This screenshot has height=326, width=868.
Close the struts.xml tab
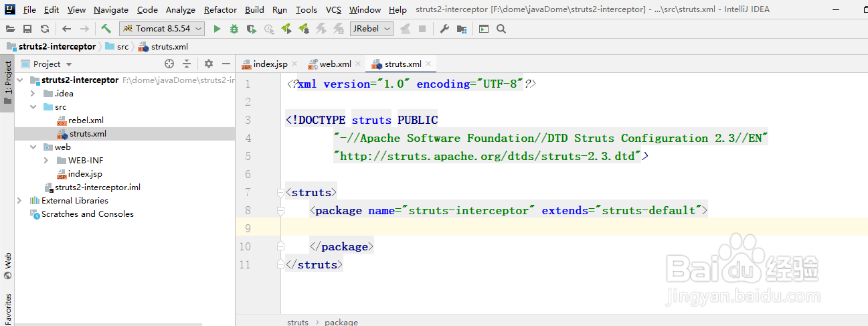click(429, 64)
